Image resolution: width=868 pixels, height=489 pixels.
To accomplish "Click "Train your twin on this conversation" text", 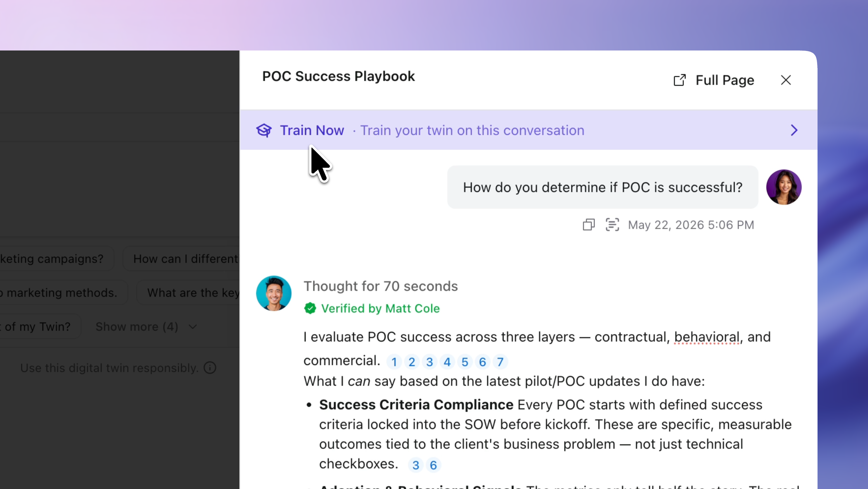I will tap(472, 130).
